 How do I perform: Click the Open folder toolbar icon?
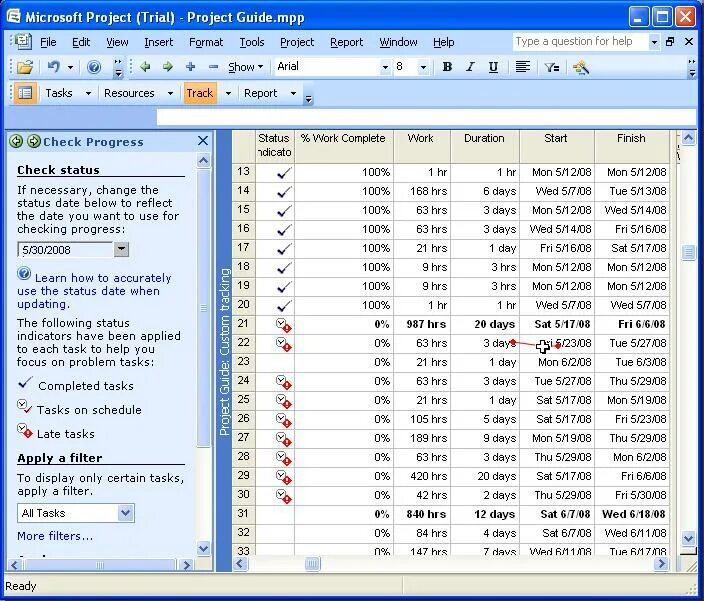[x=25, y=67]
